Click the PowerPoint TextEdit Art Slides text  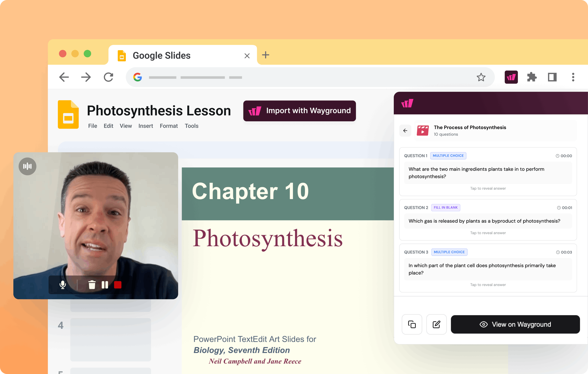255,339
